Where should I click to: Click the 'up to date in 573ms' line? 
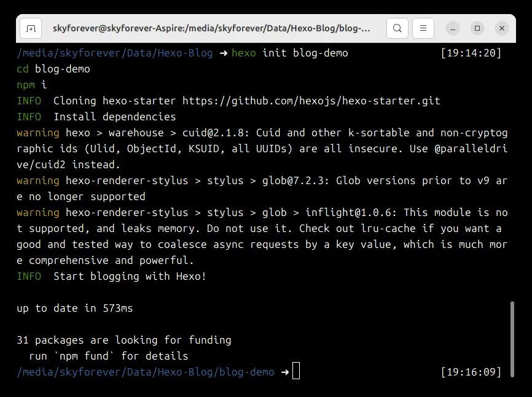[x=74, y=308]
